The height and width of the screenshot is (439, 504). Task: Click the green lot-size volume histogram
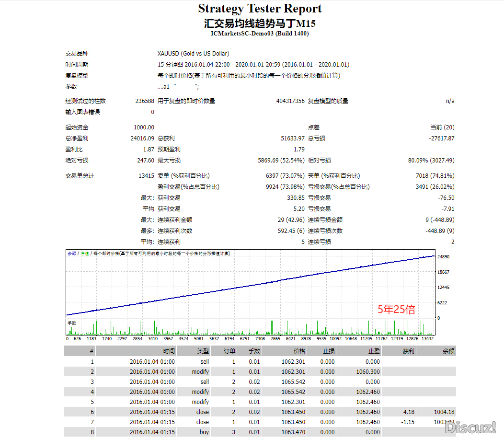[251, 327]
